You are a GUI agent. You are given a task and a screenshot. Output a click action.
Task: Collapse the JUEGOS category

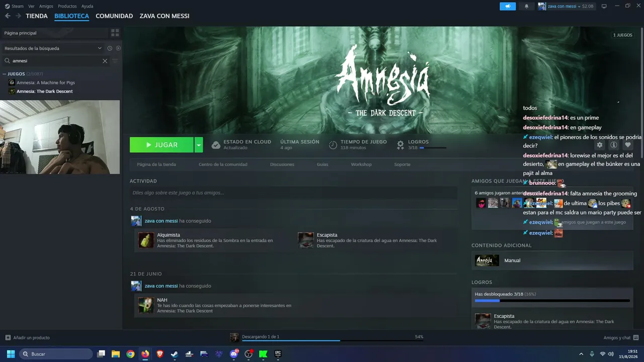[5, 74]
